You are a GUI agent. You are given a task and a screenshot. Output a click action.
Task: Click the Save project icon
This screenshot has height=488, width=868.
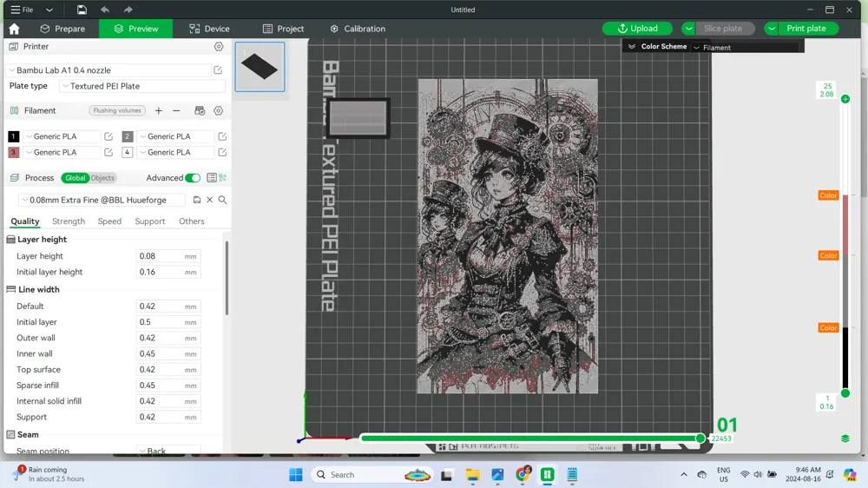[82, 10]
